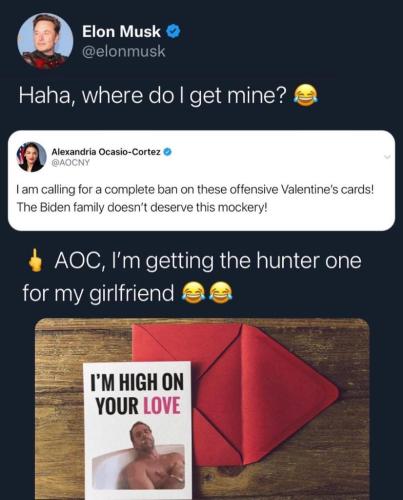Click the verified badge next to Ocasio-Cortez
Viewport: 403px width, 500px height.
tap(168, 152)
